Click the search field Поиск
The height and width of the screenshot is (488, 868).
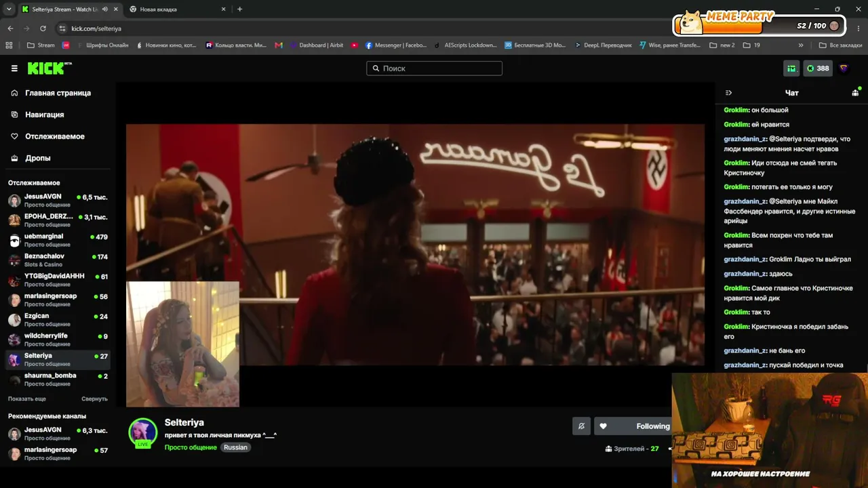(434, 68)
